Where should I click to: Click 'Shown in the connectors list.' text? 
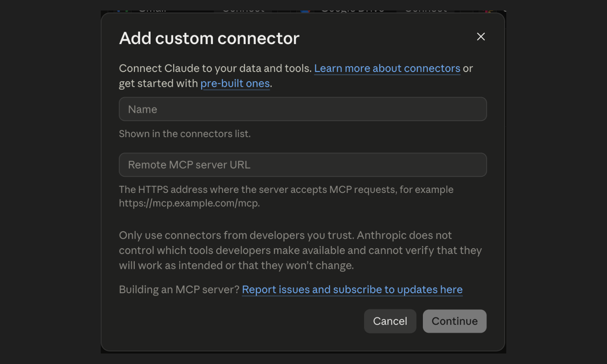click(x=185, y=134)
